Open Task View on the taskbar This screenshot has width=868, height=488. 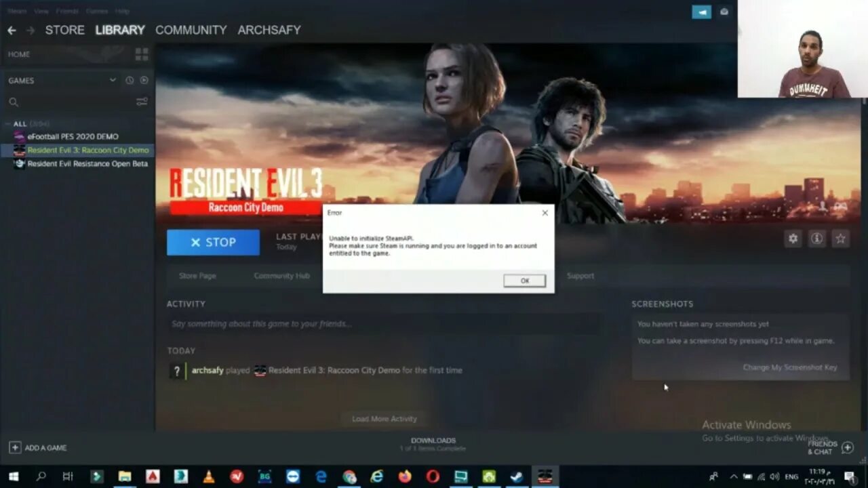coord(68,476)
